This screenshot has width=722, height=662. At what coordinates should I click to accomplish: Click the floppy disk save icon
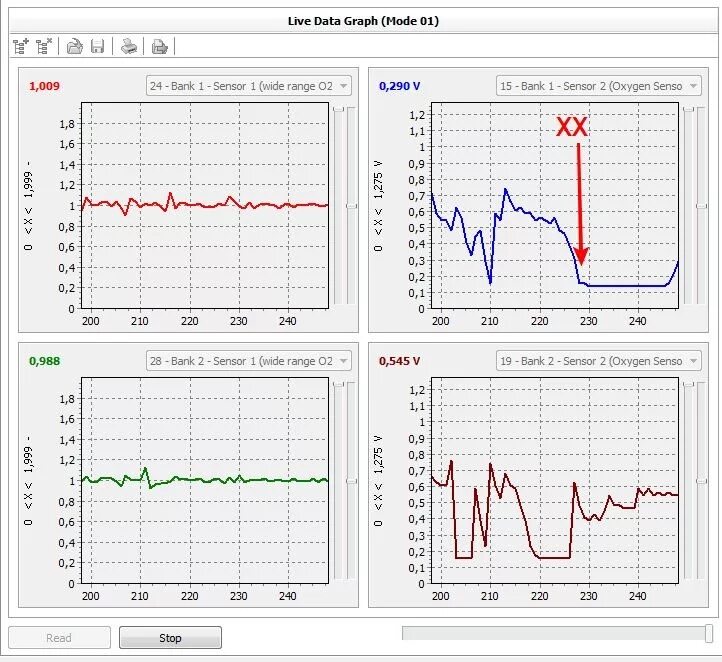(x=98, y=46)
